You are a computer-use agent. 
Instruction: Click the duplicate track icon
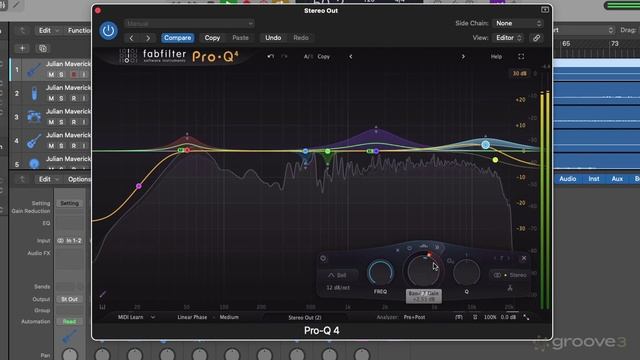[42, 48]
